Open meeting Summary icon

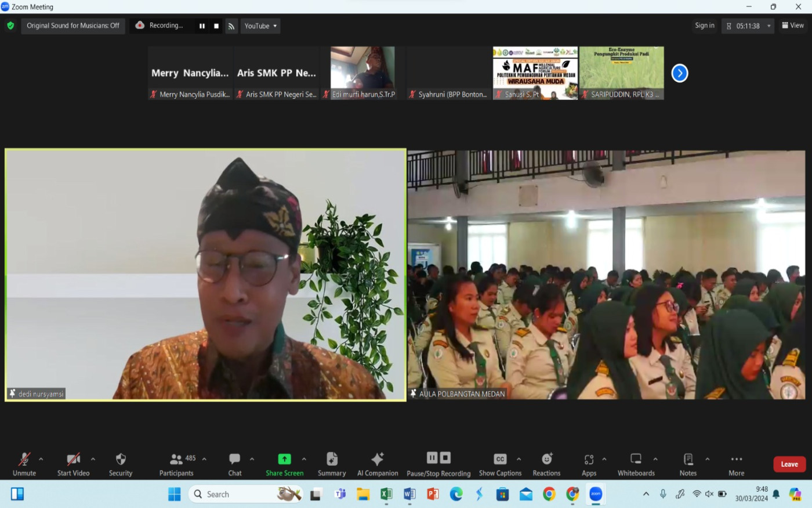332,460
